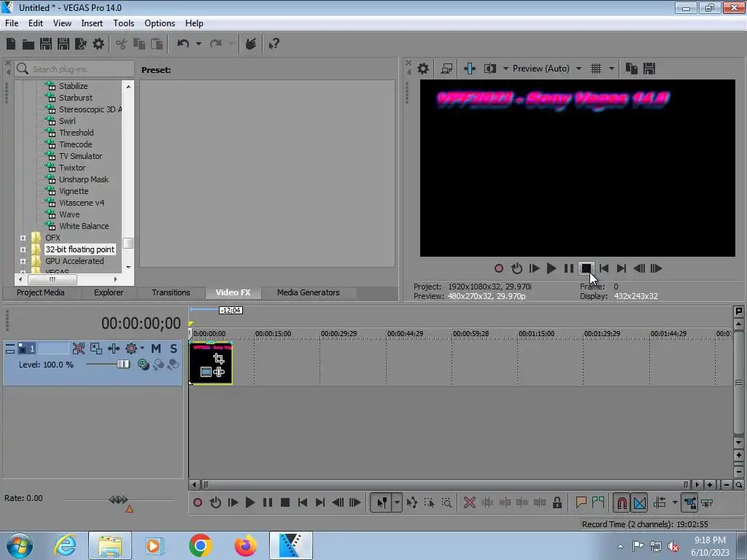Copy snapshot to clipboard in preview
Screen dimensions: 747x560
tap(631, 69)
